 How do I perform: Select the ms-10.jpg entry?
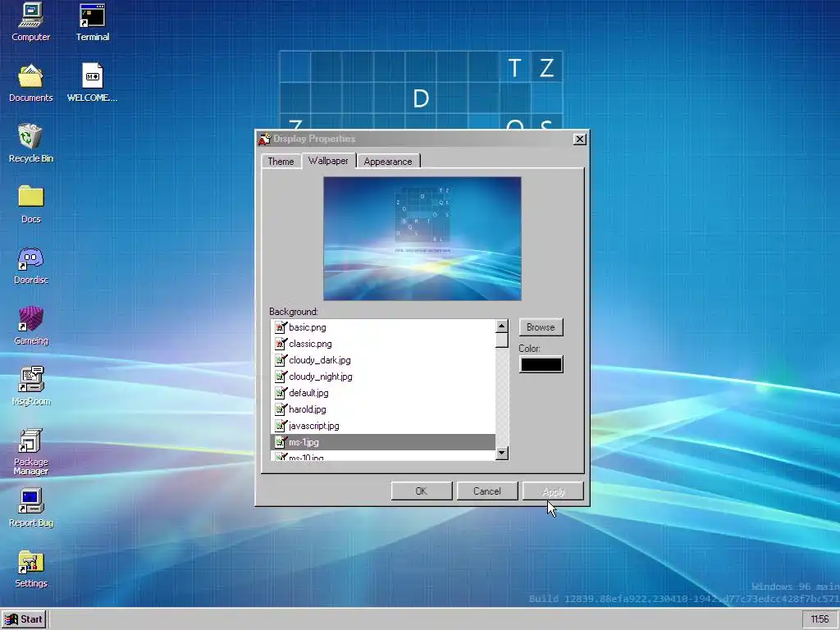[x=383, y=456]
